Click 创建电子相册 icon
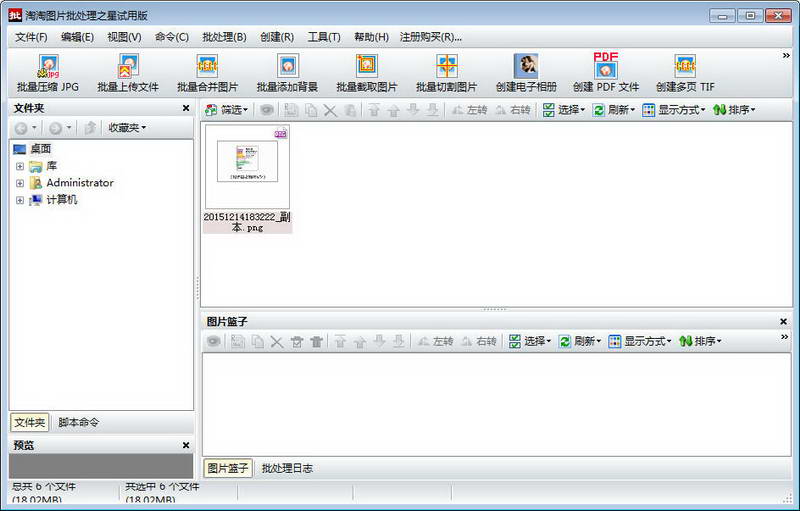Screen dimensions: 800x511 [x=526, y=73]
